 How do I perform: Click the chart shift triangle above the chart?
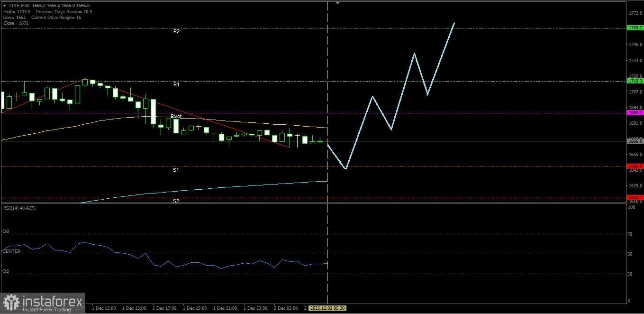point(337,3)
